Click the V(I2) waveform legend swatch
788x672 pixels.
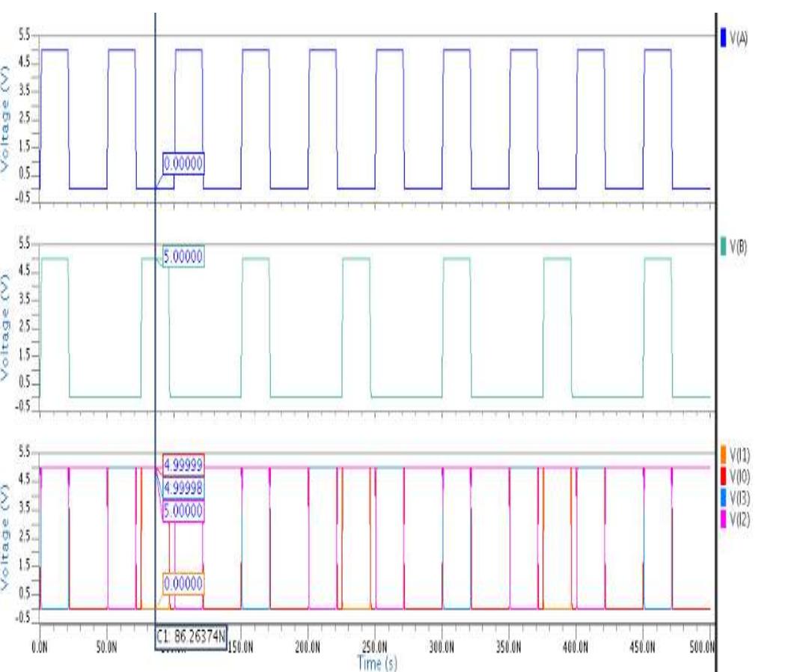[x=723, y=516]
